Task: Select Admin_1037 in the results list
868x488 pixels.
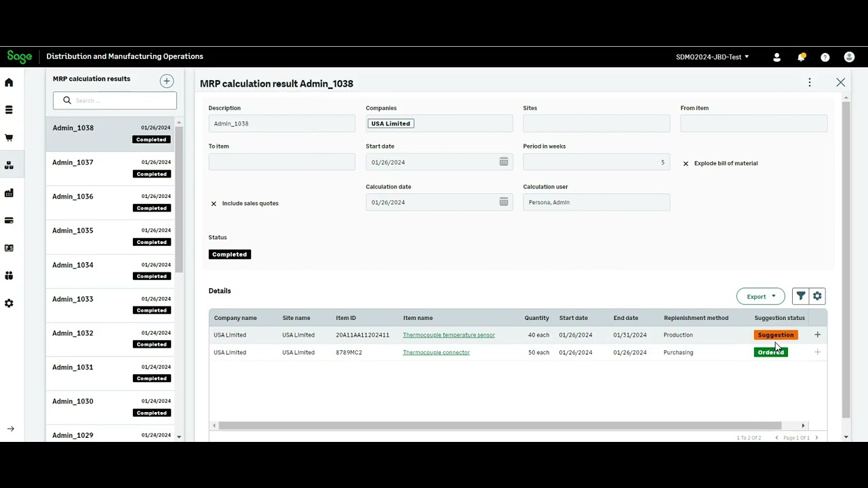Action: pos(111,168)
